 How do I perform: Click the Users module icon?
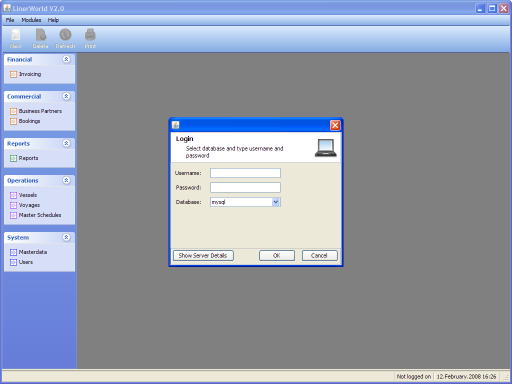[x=13, y=262]
